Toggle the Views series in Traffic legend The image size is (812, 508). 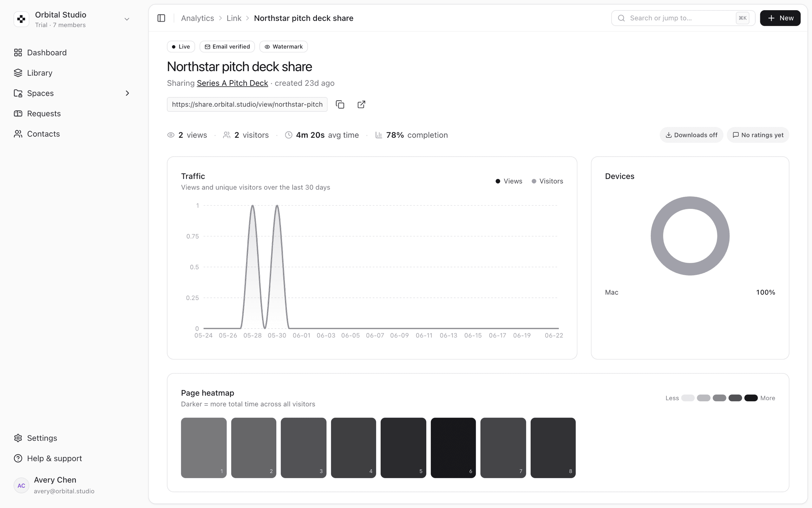pos(509,181)
